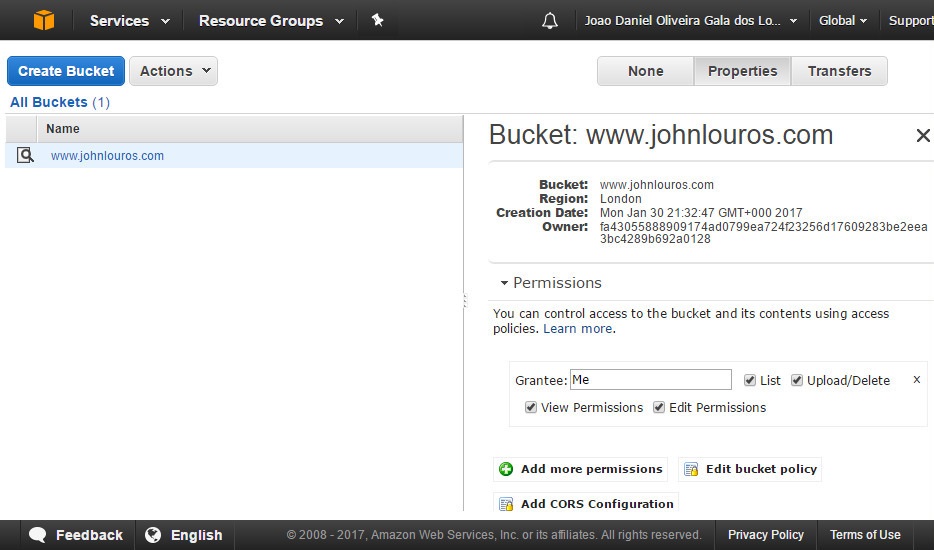
Task: Uncheck the Upload/Delete permission checkbox
Action: click(796, 380)
